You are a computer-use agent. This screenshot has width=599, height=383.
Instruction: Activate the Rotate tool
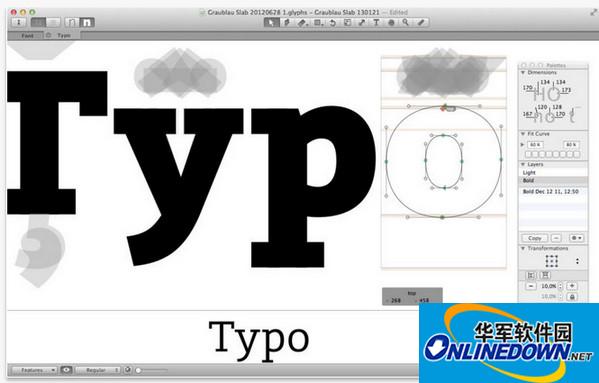(x=332, y=23)
